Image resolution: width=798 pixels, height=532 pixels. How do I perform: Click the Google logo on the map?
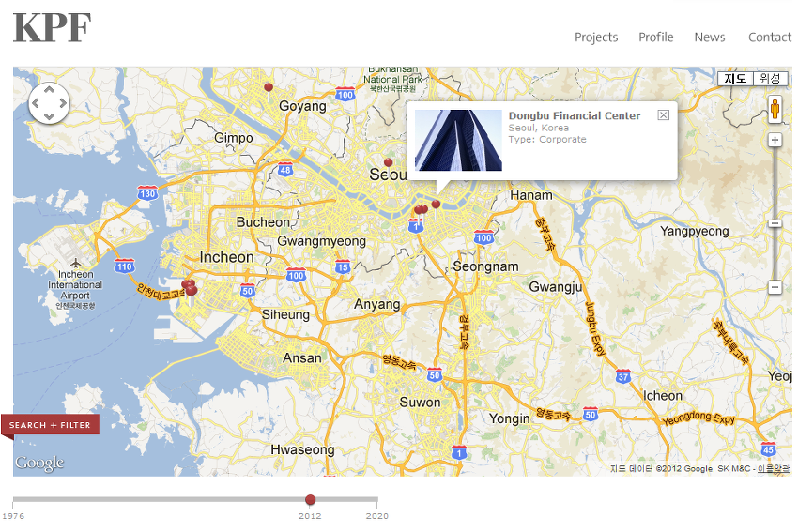pyautogui.click(x=39, y=463)
